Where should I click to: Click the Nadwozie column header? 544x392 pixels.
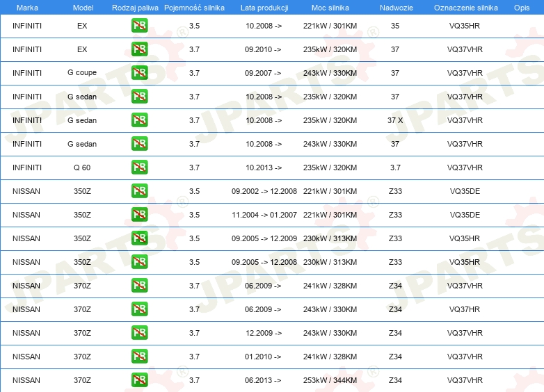[x=397, y=8]
